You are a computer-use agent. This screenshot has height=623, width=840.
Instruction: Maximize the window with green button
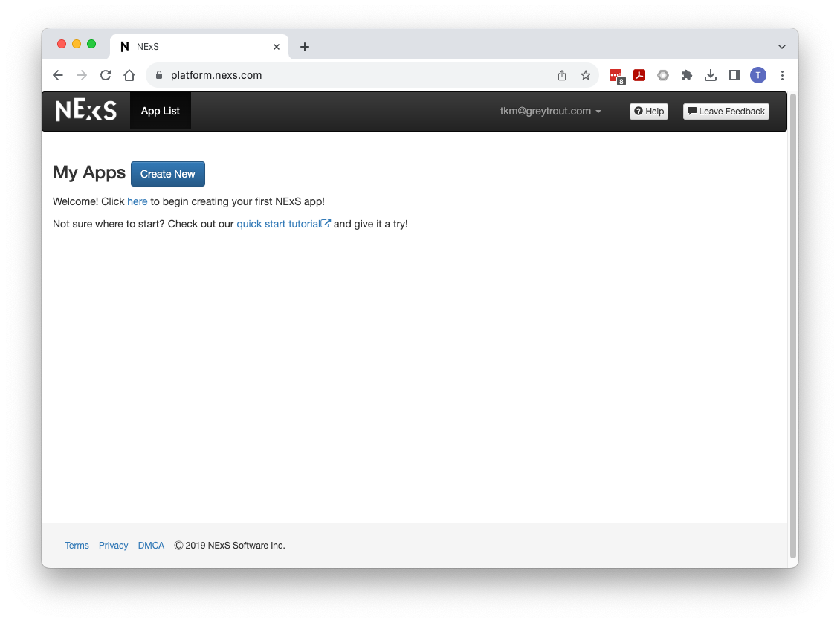(x=91, y=44)
